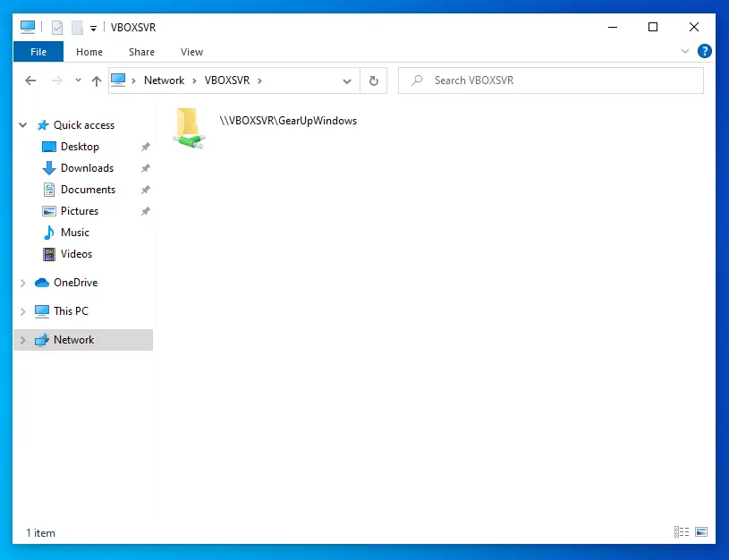Click the pin icon next to Downloads
The image size is (729, 560).
(x=146, y=168)
